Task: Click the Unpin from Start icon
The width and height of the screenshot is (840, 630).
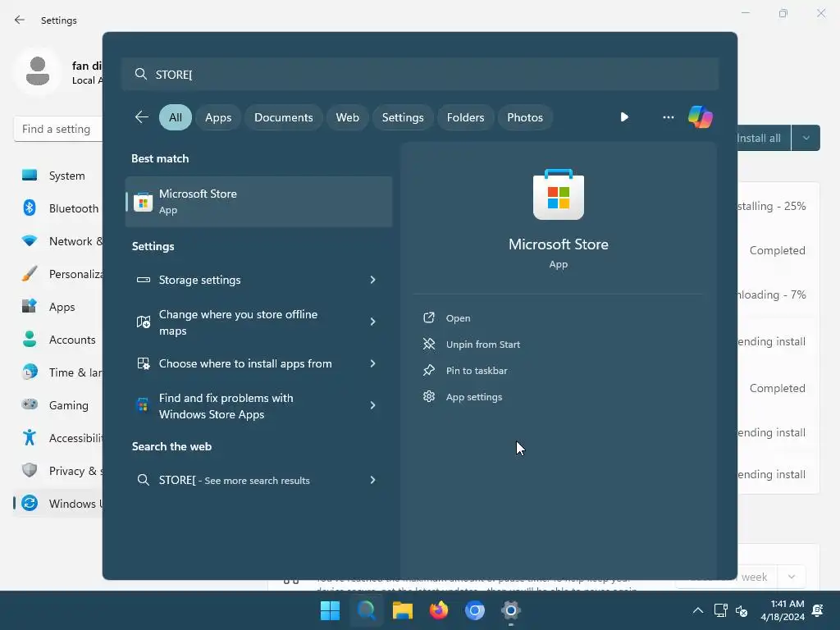Action: (x=428, y=344)
